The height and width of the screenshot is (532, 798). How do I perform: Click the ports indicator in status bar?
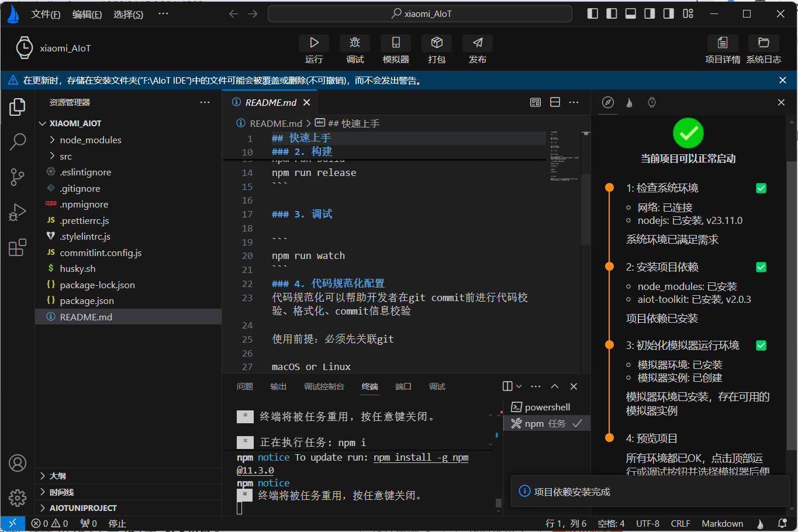click(89, 523)
